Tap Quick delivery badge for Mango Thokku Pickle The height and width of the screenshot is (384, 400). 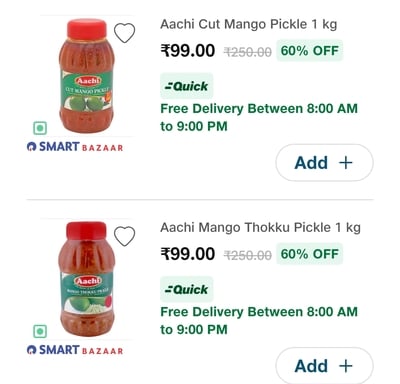pos(187,289)
